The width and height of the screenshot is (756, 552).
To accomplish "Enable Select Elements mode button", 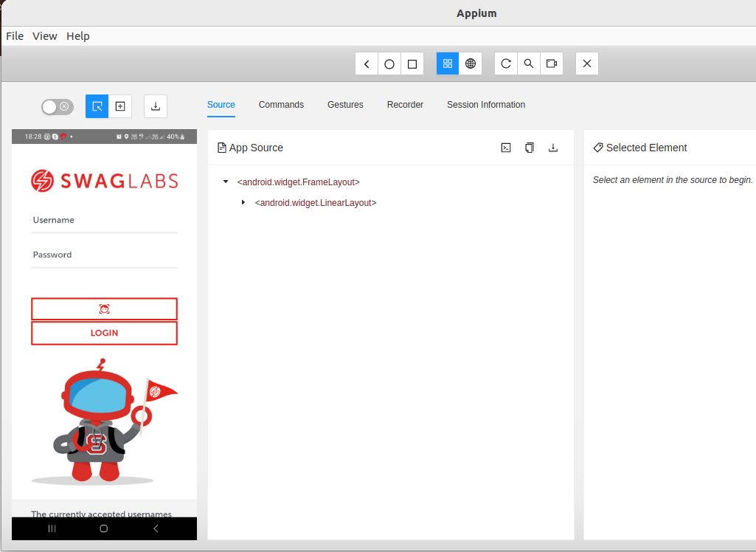I will [97, 106].
